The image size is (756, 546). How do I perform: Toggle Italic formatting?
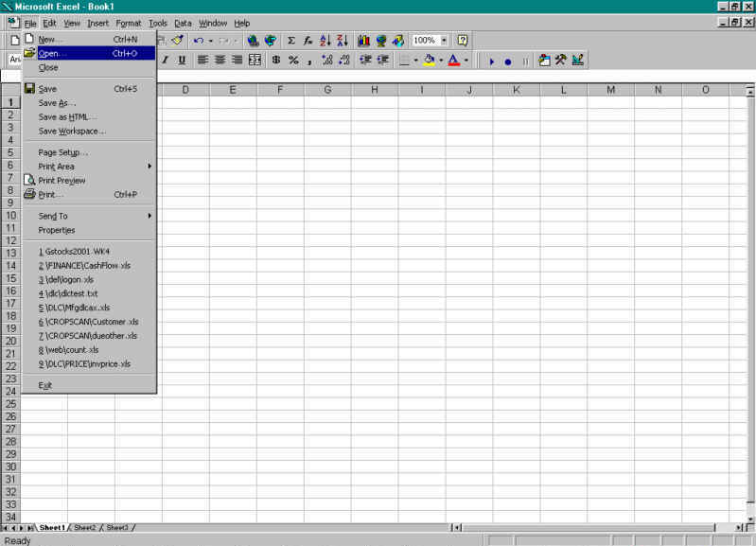tap(165, 60)
